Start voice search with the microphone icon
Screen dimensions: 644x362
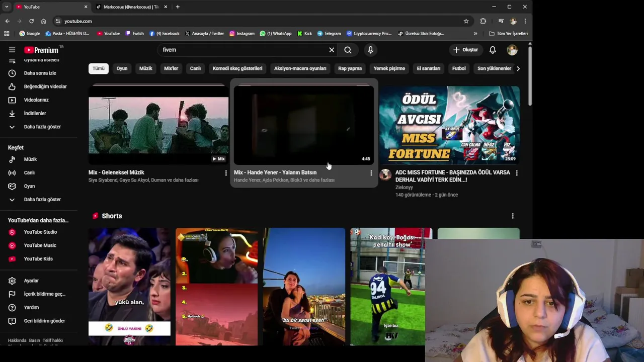pos(370,50)
